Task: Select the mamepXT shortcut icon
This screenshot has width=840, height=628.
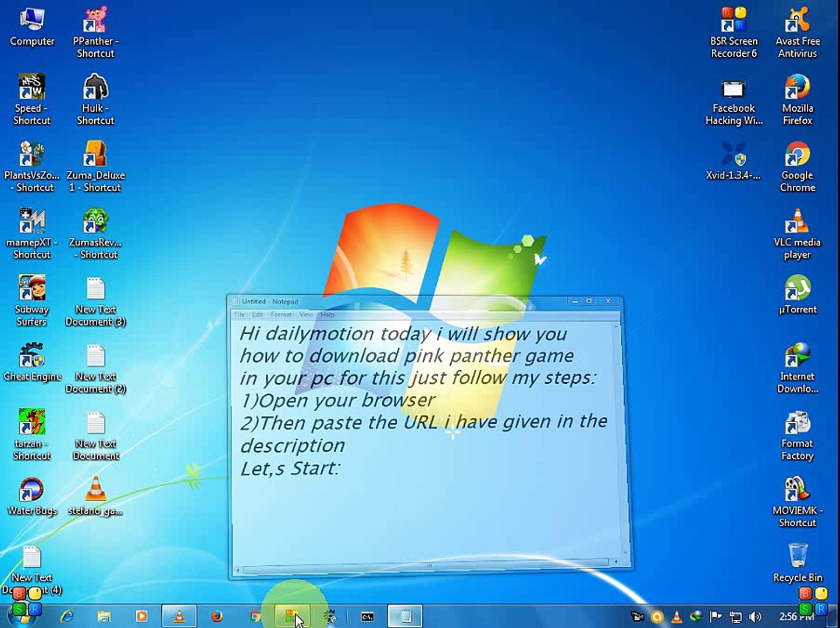Action: pos(32,234)
